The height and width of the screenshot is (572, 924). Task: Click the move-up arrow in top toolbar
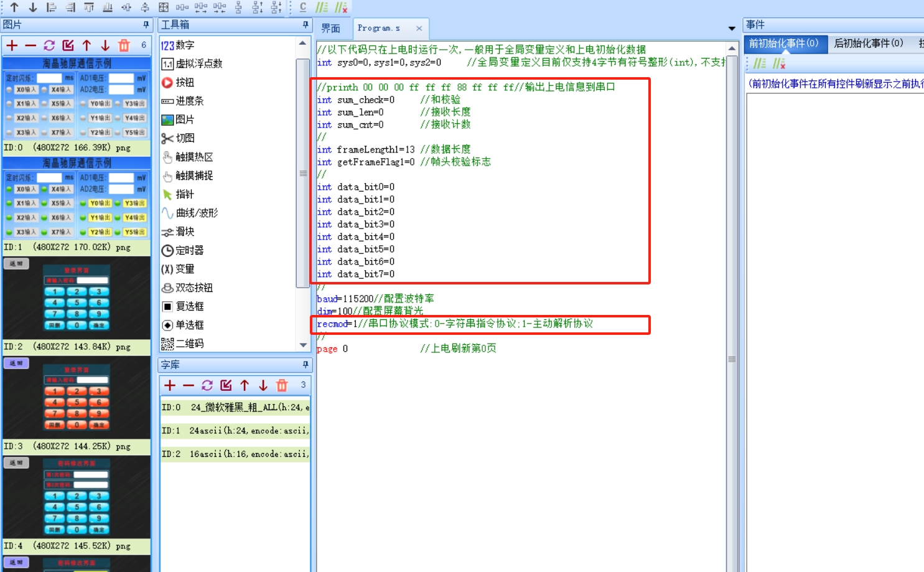(14, 7)
